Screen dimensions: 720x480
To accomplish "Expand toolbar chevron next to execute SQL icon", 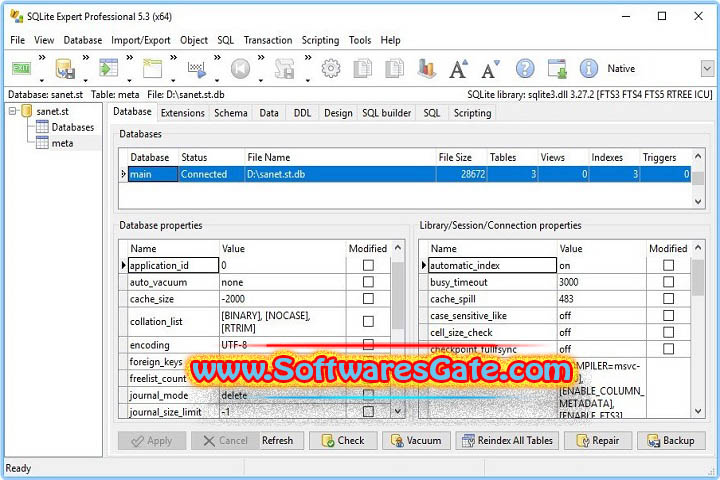I will 217,58.
